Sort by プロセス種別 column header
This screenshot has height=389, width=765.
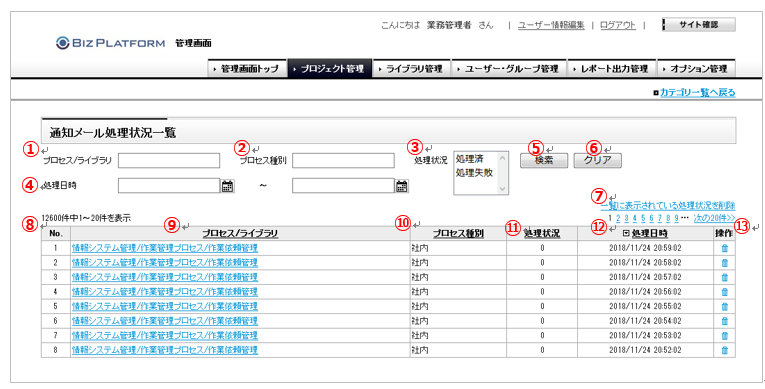tap(458, 234)
